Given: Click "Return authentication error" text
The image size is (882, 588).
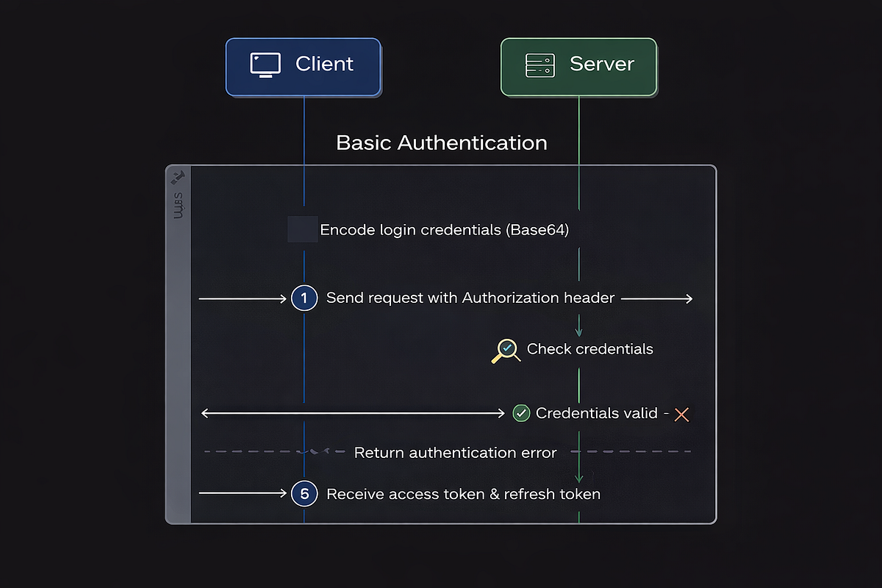Looking at the screenshot, I should pyautogui.click(x=456, y=453).
